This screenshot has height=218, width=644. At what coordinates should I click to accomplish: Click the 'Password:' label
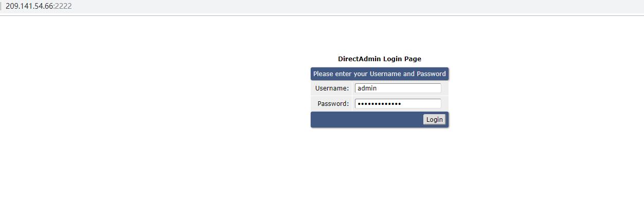pos(333,103)
